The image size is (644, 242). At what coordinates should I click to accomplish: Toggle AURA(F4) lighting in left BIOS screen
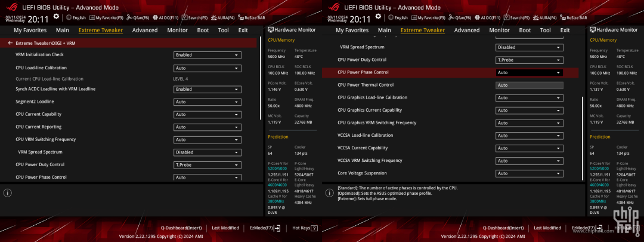tap(222, 18)
